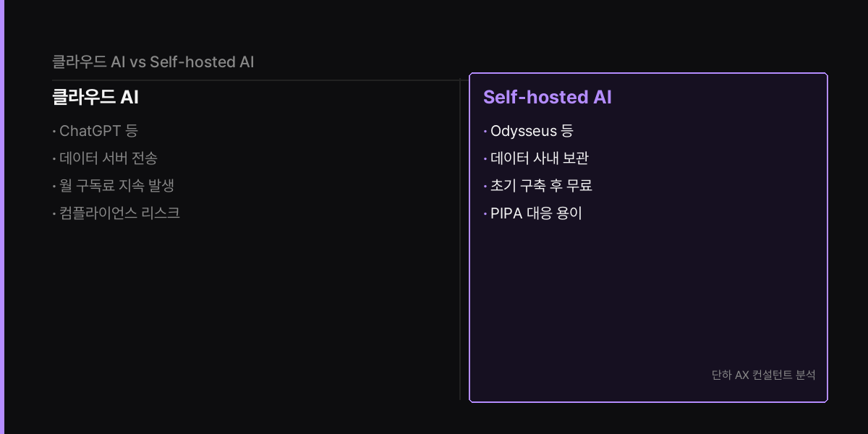Click the horizontal line under the slide title

click(256, 80)
